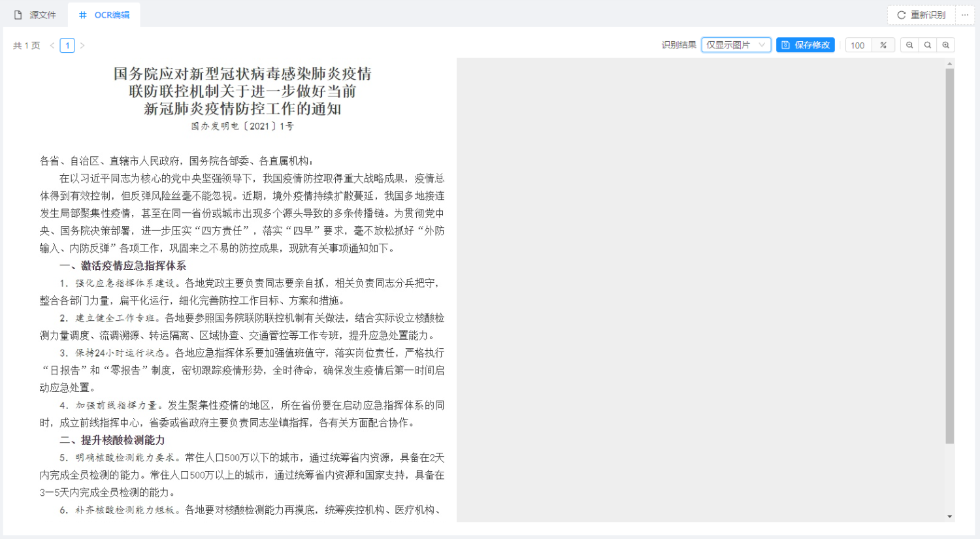The image size is (980, 539).
Task: Click the zoom in magnifier icon
Action: coord(946,45)
